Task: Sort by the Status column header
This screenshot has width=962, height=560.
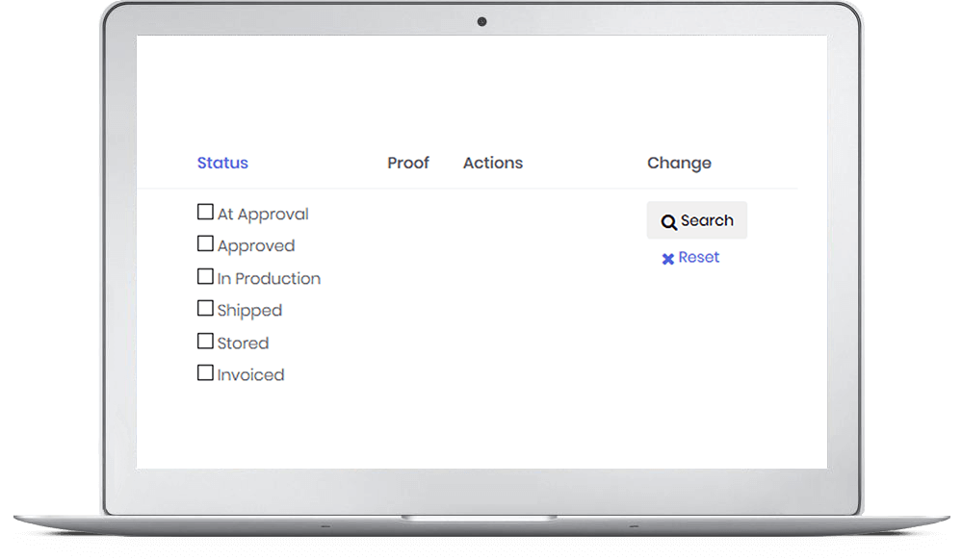Action: coord(222,164)
